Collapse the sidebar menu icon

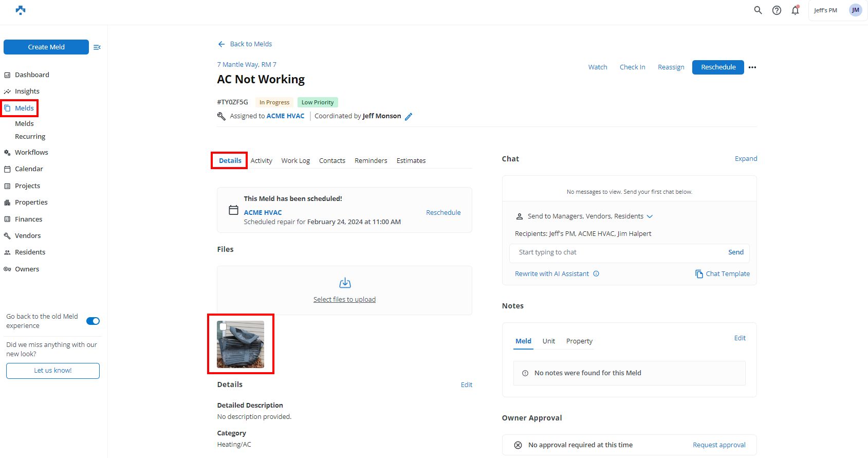[97, 47]
